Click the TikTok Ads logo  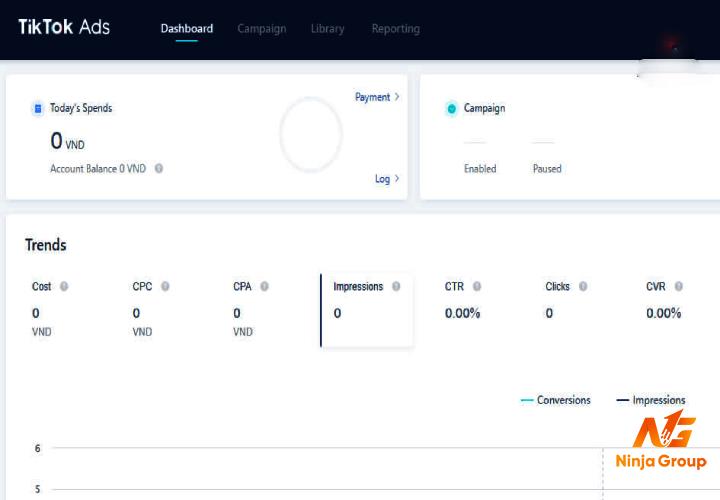64,27
